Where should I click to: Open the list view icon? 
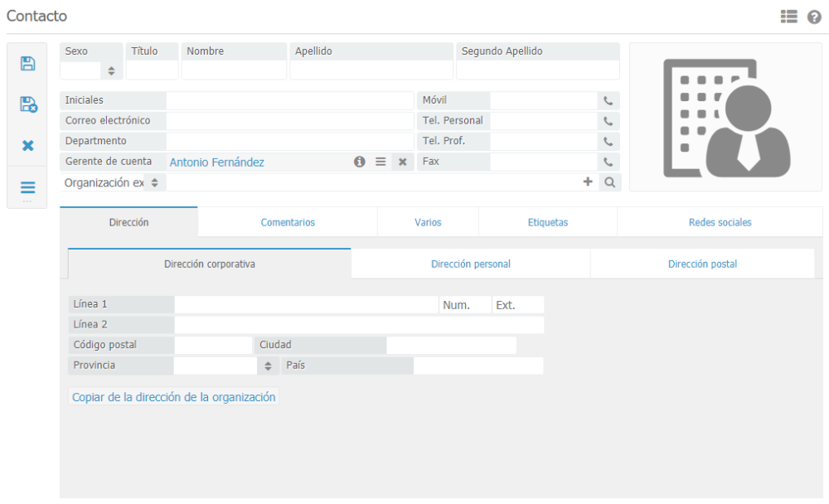coord(788,17)
